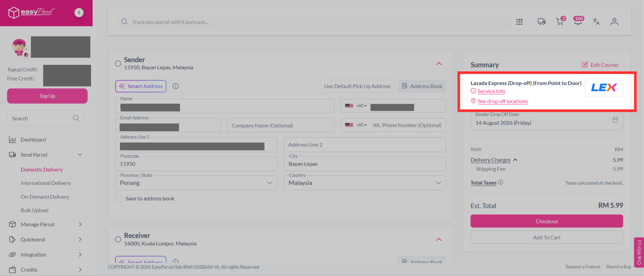Click the calendar icon for drop off date
644x276 pixels.
tap(615, 120)
